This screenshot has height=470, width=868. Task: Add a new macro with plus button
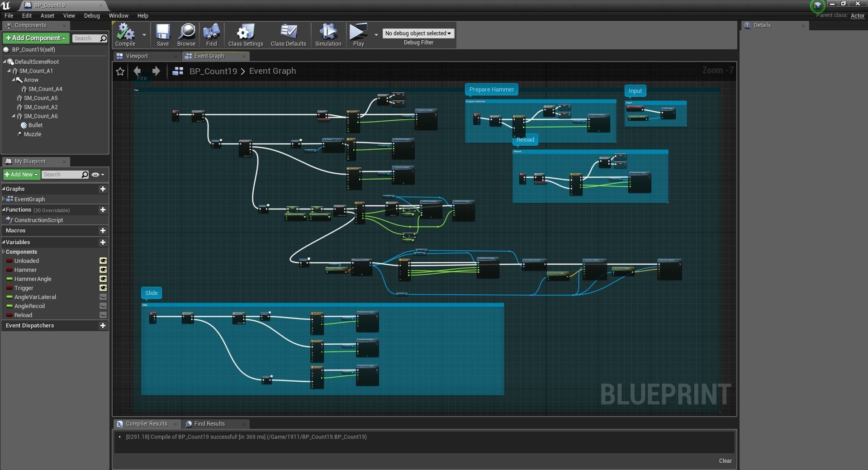(x=103, y=231)
